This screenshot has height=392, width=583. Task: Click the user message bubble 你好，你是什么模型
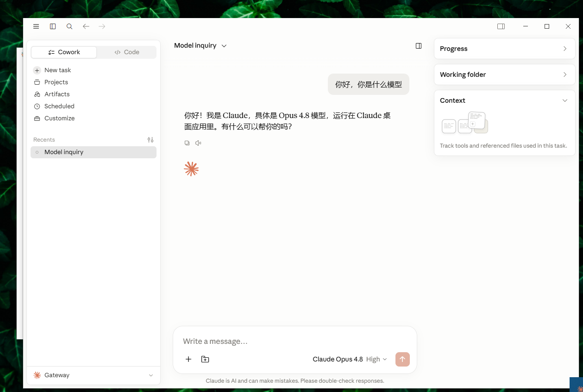pos(369,84)
